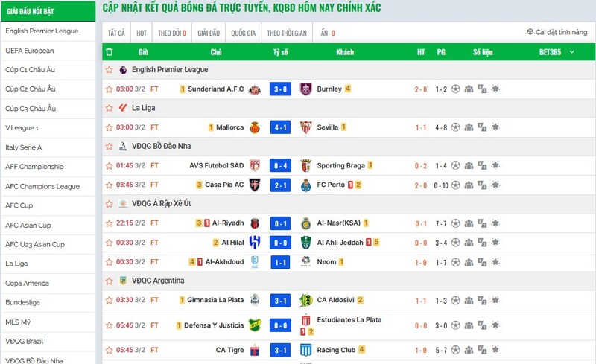
Task: Toggle favorite star for CA Tigre match
Action: (110, 350)
